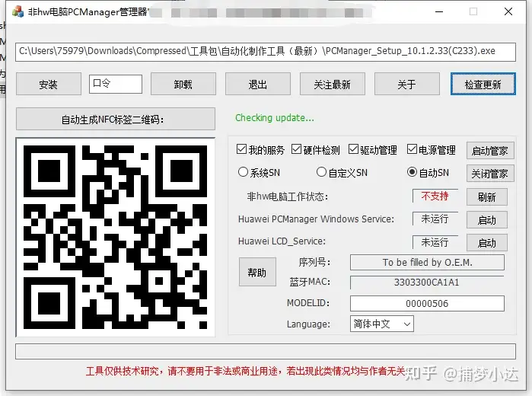Screen dimensions: 532x396
Task: Minimize the PCManager window
Action: coord(439,12)
